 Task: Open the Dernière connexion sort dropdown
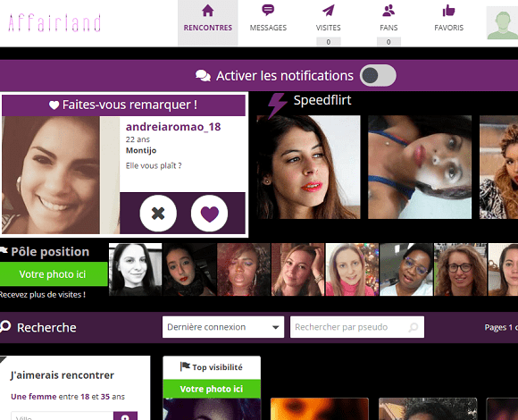pyautogui.click(x=223, y=327)
